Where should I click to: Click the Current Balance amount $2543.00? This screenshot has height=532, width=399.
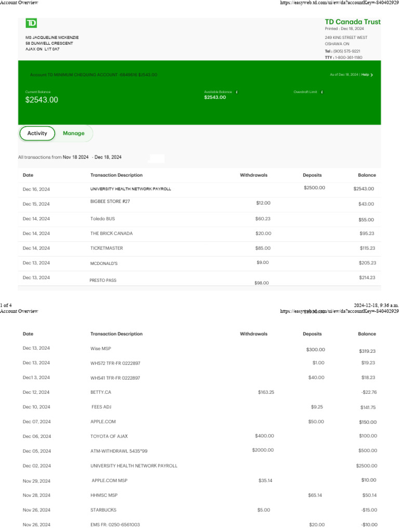42,100
